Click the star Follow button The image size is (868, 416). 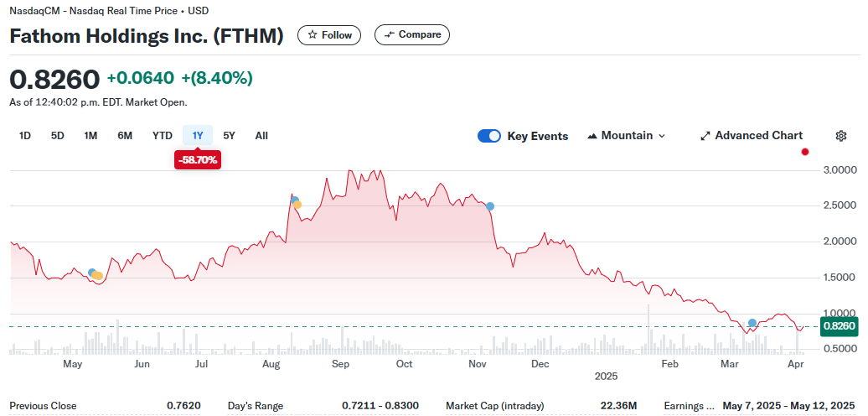(x=329, y=35)
